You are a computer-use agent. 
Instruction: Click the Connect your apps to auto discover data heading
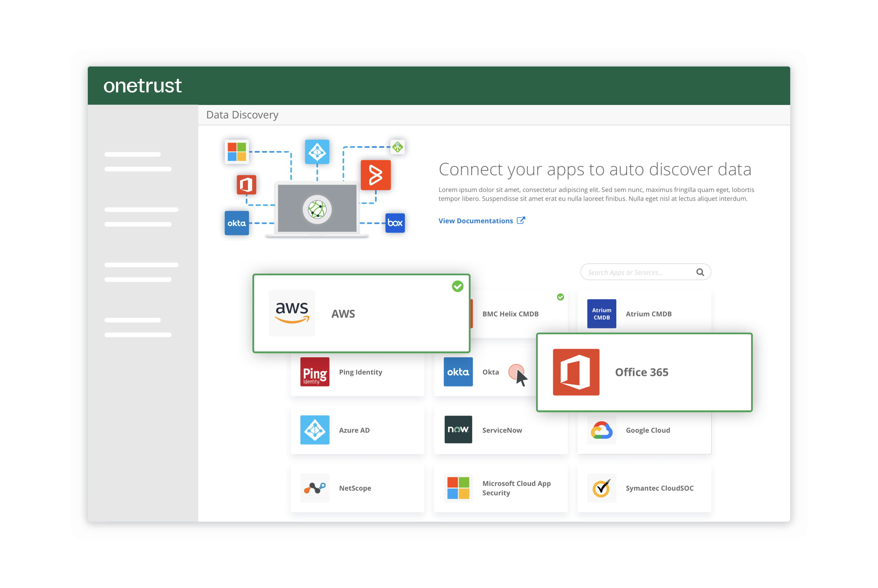595,169
